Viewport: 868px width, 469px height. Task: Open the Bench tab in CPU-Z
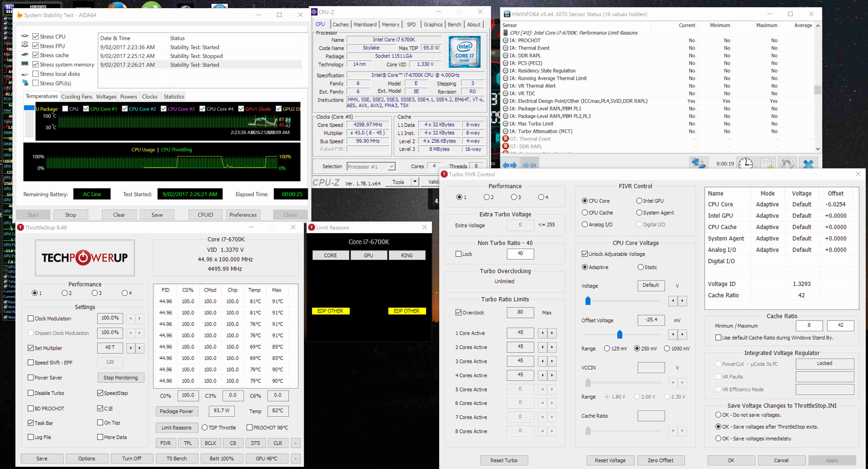(454, 25)
